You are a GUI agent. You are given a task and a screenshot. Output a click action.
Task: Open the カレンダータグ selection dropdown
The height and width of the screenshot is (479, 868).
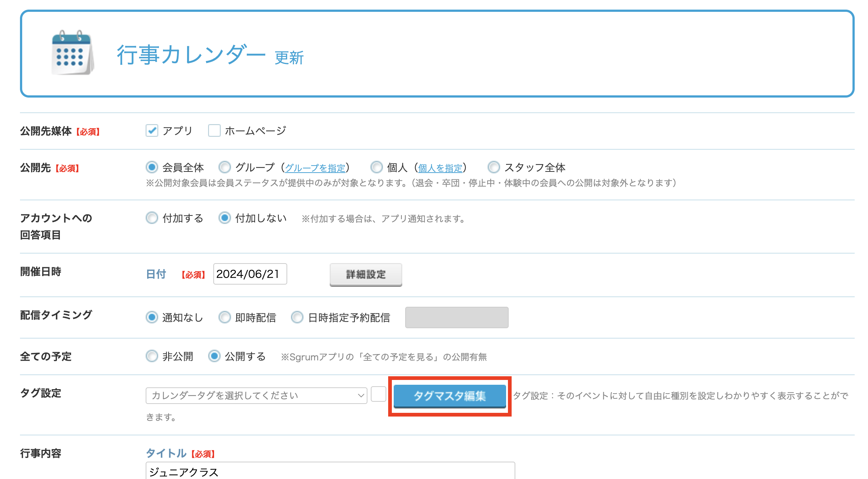tap(257, 395)
